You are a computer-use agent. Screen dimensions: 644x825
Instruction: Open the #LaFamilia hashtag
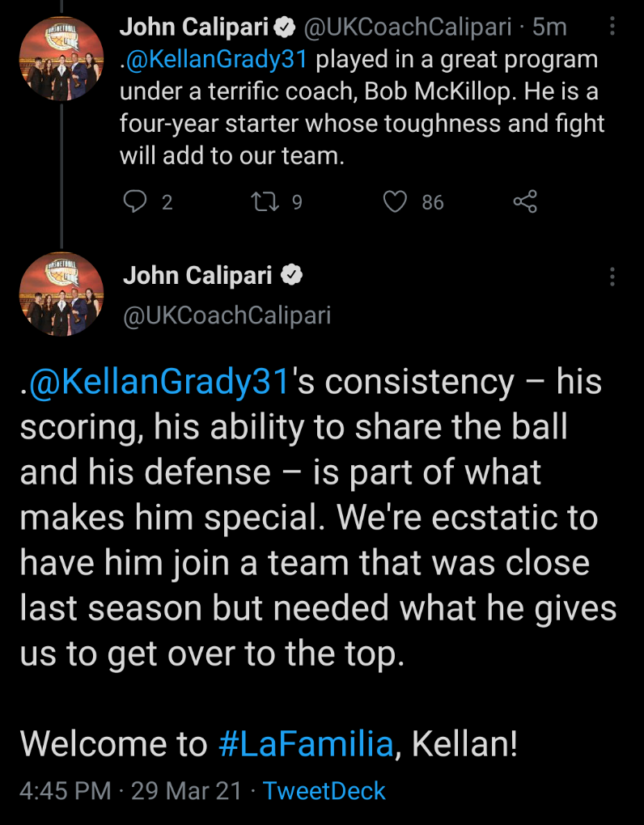[x=306, y=744]
